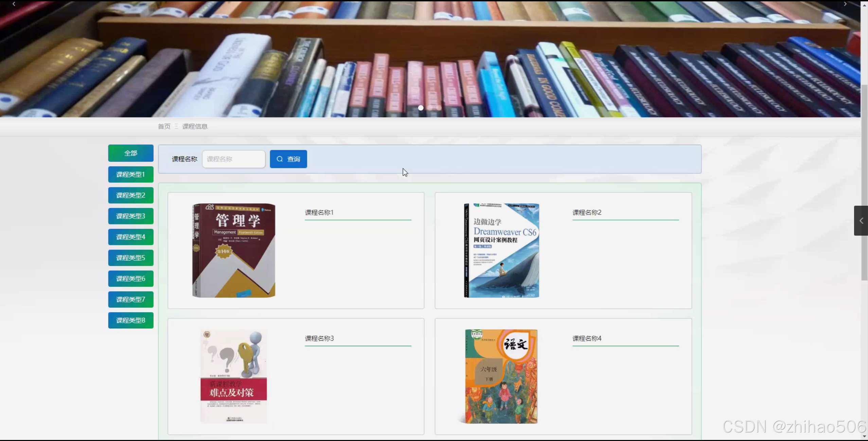Filter by 课程类型8
Viewport: 868px width, 441px height.
pos(131,320)
